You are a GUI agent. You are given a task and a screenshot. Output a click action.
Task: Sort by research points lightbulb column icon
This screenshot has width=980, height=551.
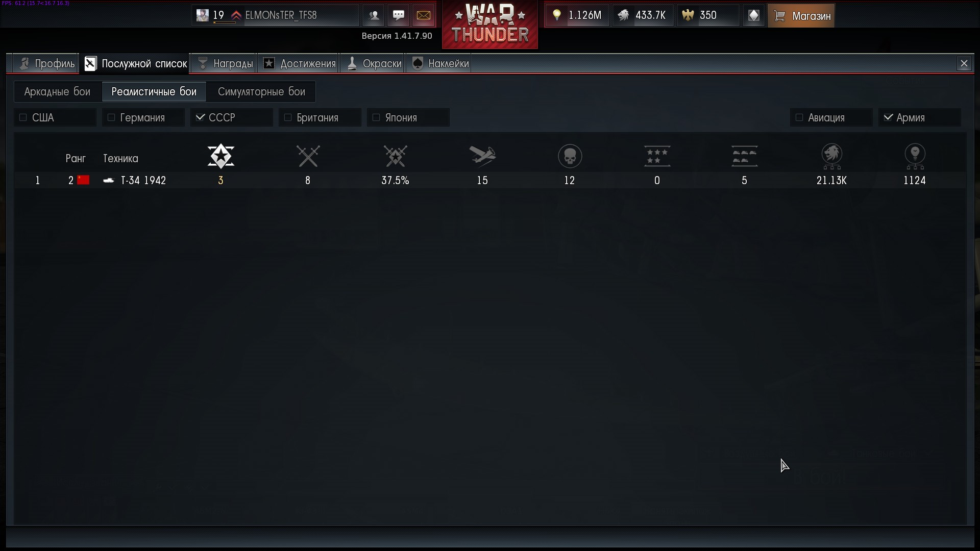click(x=915, y=156)
